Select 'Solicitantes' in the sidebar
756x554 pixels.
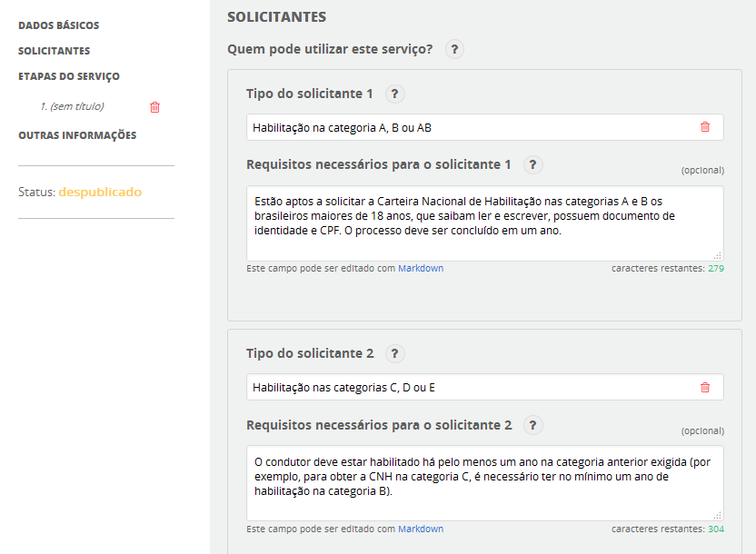tap(55, 51)
